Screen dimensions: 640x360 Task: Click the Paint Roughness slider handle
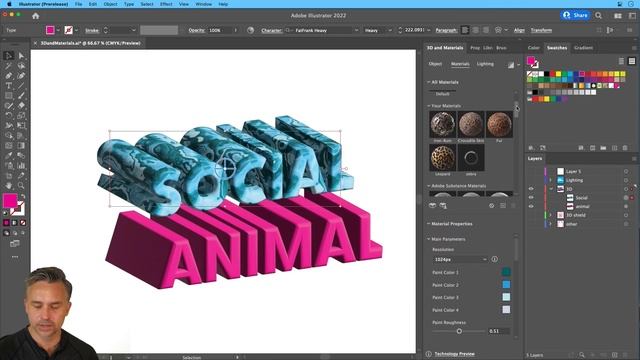click(459, 331)
